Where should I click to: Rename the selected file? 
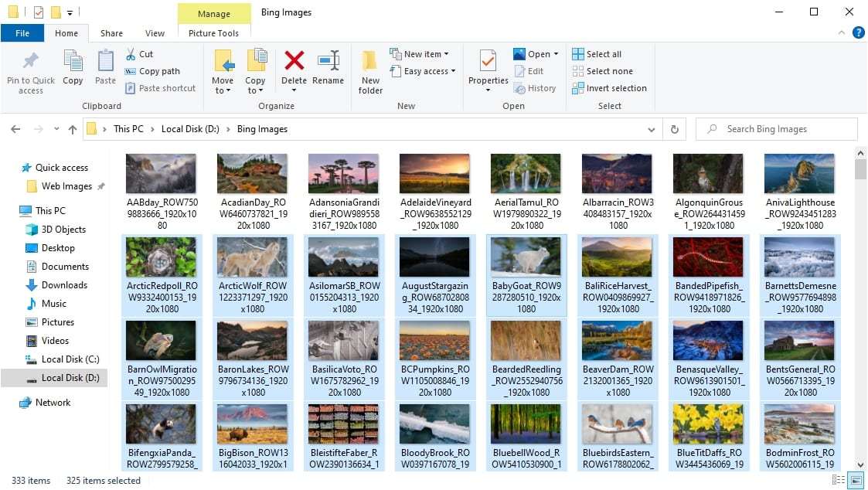tap(328, 70)
